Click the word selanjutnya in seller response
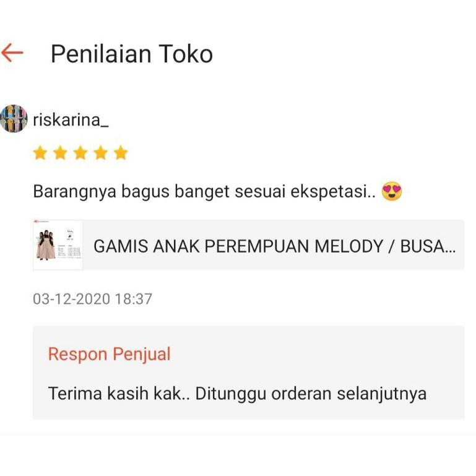Screen dimensions: 476x476 tap(381, 394)
